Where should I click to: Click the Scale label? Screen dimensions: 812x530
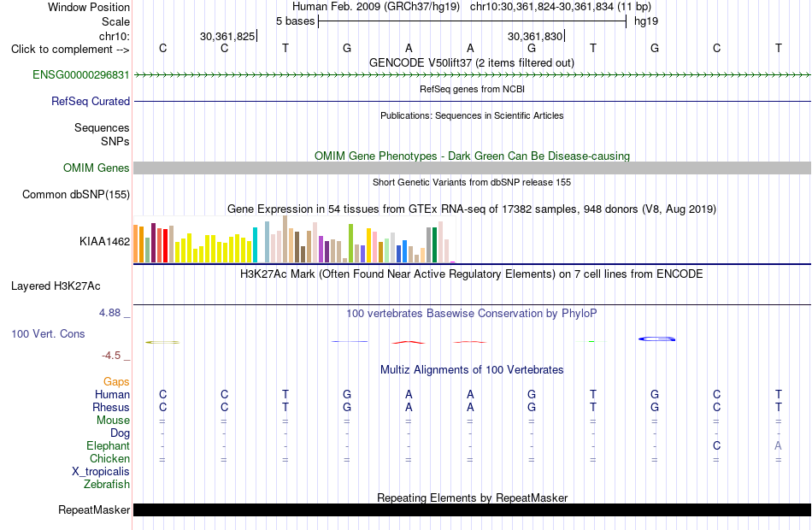point(115,21)
